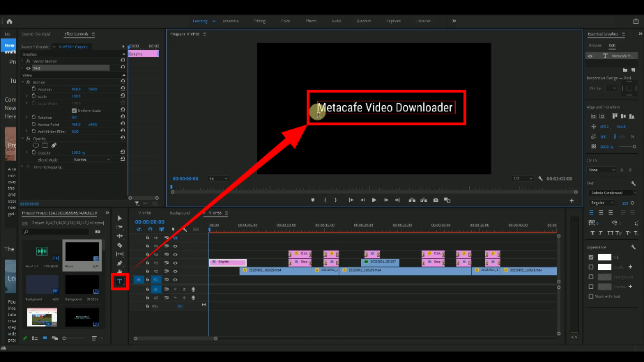Reset the Position parameter
This screenshot has height=362, width=644.
pyautogui.click(x=123, y=88)
